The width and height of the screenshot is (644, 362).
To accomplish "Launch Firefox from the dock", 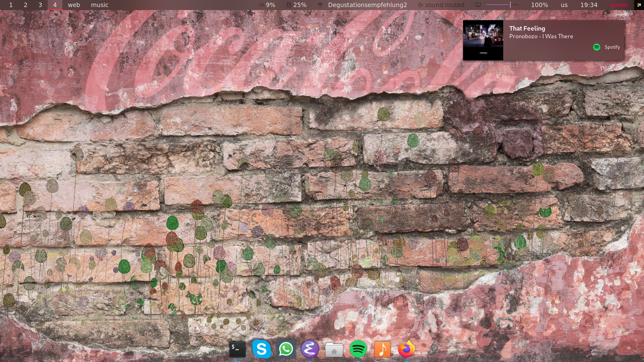I will (x=406, y=349).
